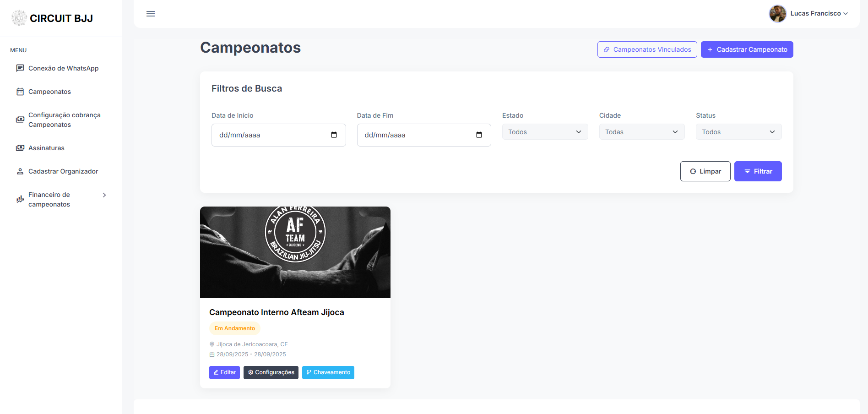Click the refresh icon on Limpar
Screen dimensions: 868x414
(693, 171)
